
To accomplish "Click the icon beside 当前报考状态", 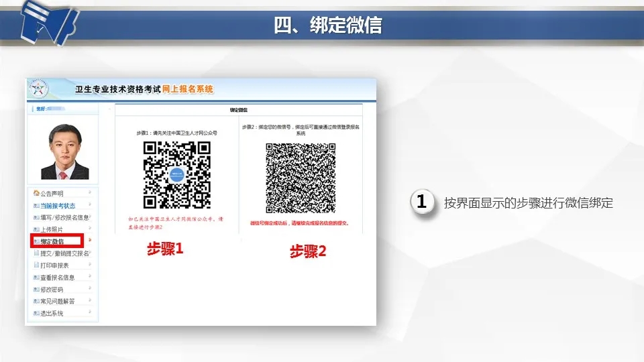I will click(36, 206).
